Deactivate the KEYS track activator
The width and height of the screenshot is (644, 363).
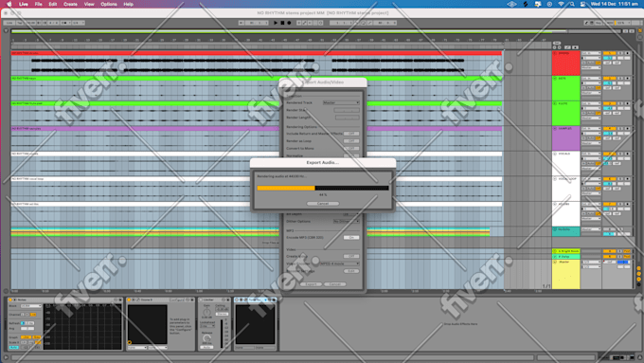tap(610, 79)
